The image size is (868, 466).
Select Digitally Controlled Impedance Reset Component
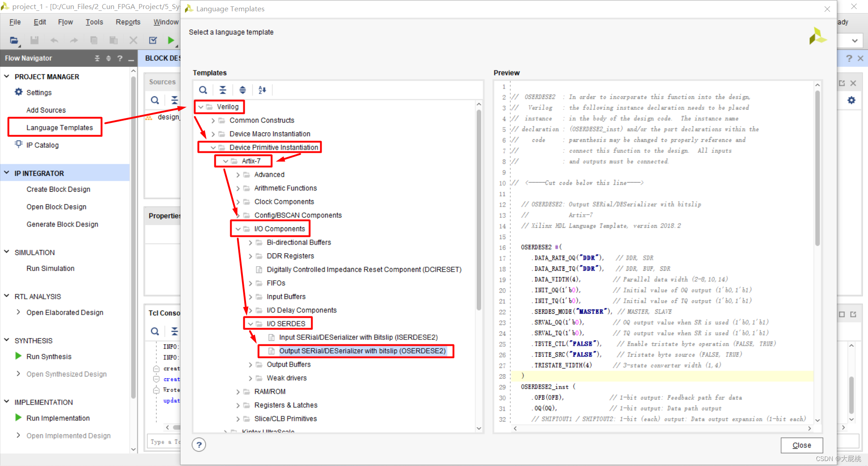pos(364,269)
